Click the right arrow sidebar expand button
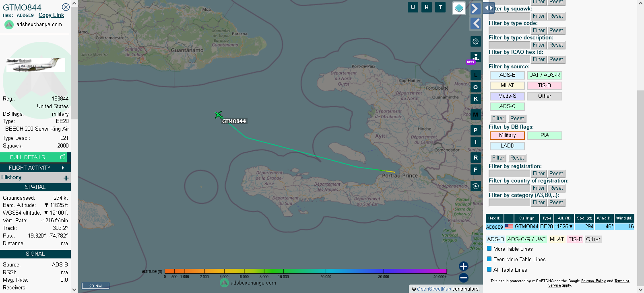This screenshot has width=644, height=293. (x=475, y=8)
